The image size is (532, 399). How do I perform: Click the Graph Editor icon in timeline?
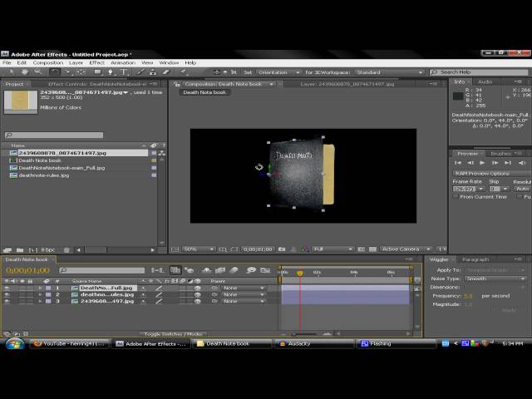(x=265, y=270)
